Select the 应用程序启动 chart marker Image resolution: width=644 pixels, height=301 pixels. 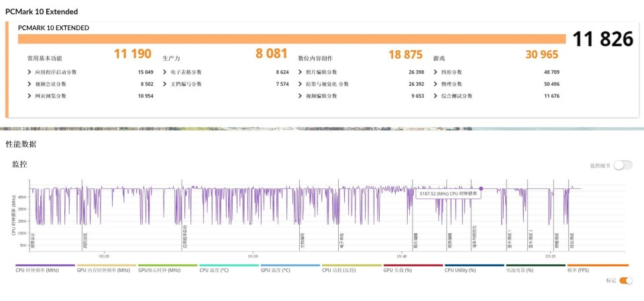coord(185,237)
